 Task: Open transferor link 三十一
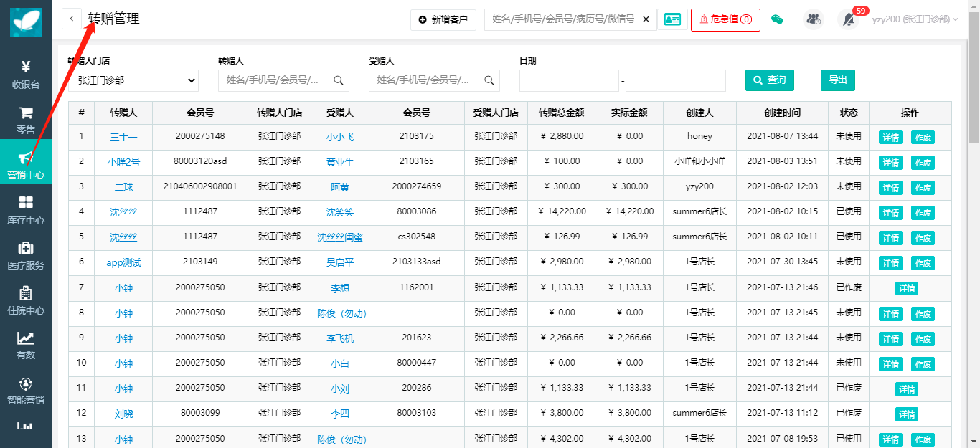point(123,137)
